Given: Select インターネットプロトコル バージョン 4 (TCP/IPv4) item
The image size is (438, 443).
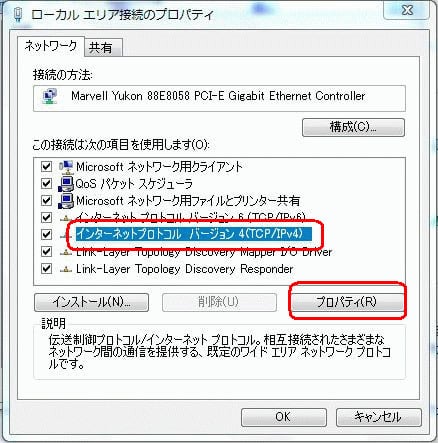Looking at the screenshot, I should [194, 234].
